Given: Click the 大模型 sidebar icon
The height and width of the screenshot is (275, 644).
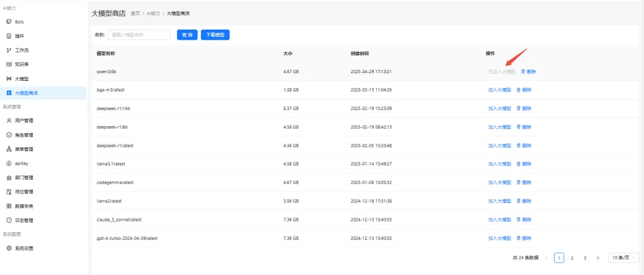Looking at the screenshot, I should (x=9, y=79).
